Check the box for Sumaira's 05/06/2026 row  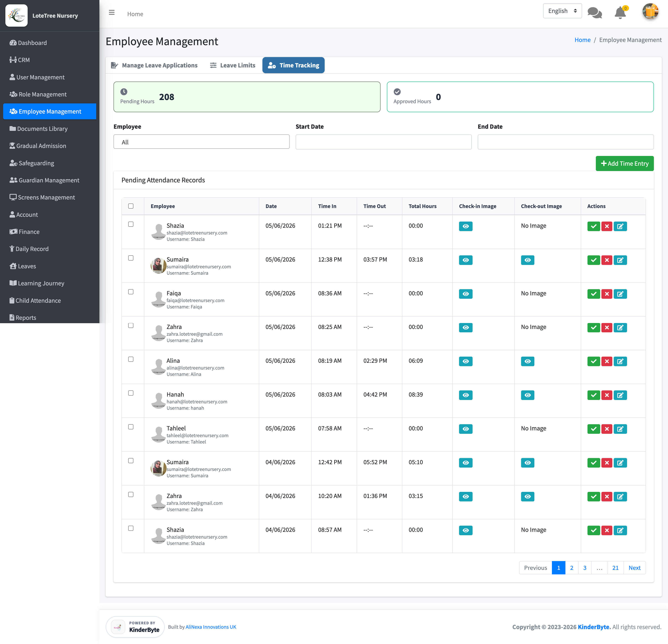tap(131, 258)
